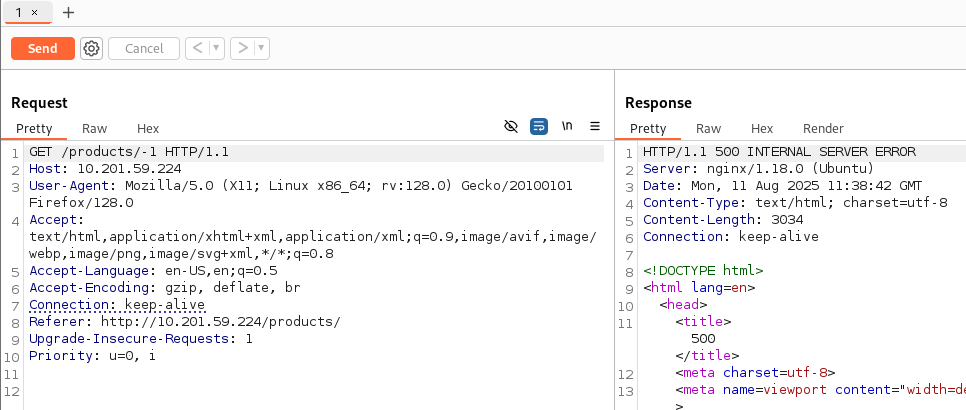Image resolution: width=966 pixels, height=410 pixels.
Task: Switch request view to Hex tab
Action: point(148,128)
